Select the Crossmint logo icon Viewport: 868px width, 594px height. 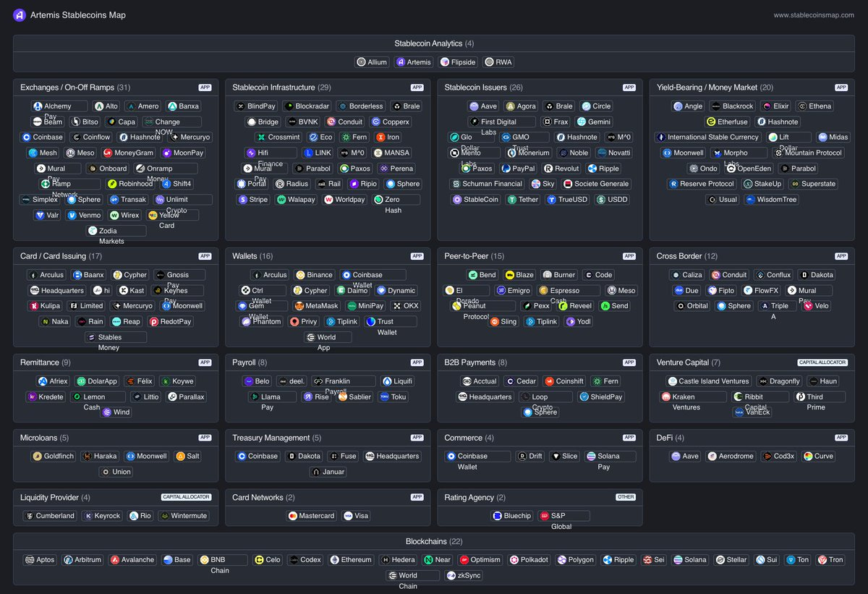[261, 137]
